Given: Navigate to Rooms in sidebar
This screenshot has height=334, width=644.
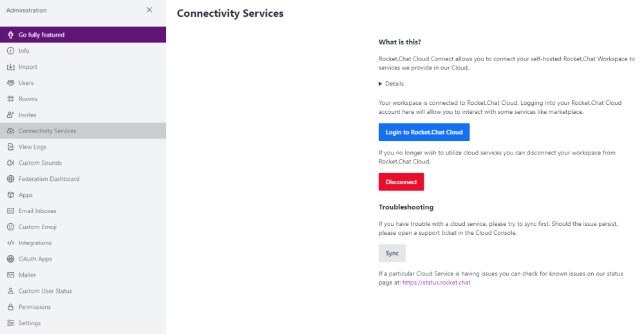Looking at the screenshot, I should tap(83, 99).
